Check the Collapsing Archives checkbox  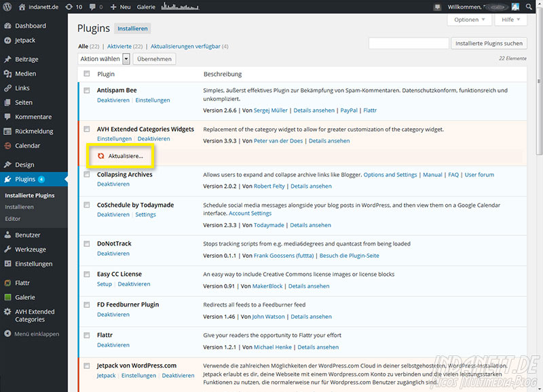87,174
